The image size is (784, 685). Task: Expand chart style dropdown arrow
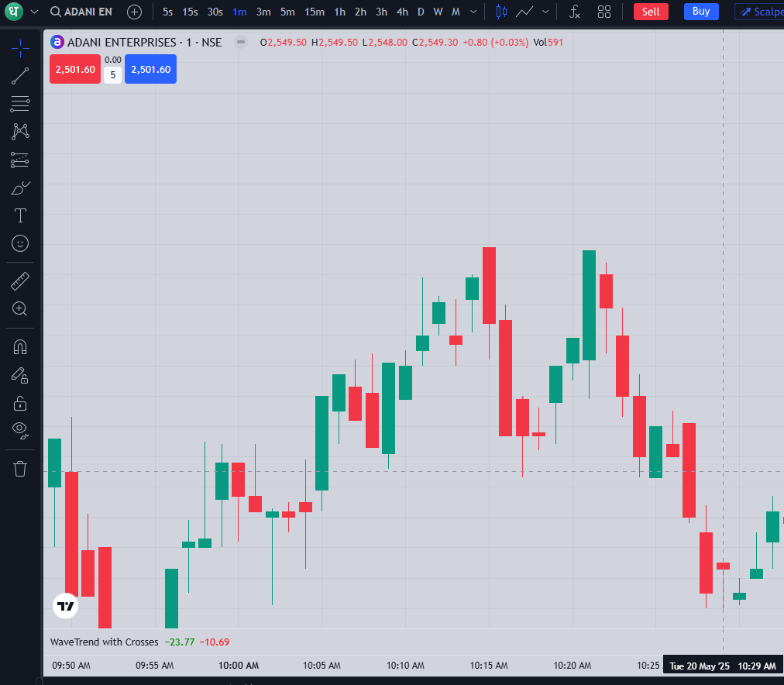pyautogui.click(x=545, y=12)
